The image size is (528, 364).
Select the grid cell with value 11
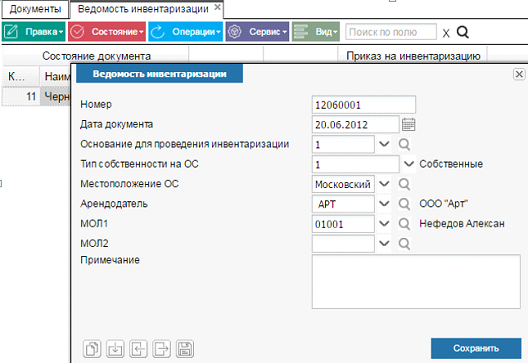pyautogui.click(x=21, y=97)
